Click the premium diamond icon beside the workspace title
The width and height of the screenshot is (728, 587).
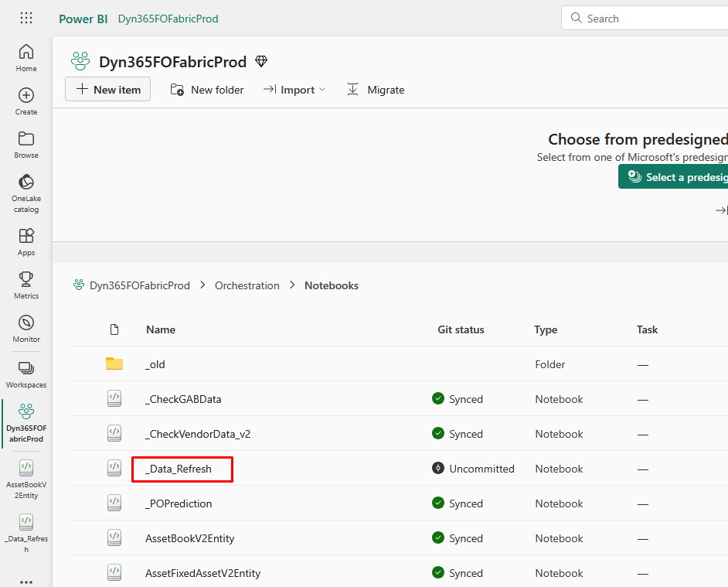[x=261, y=61]
